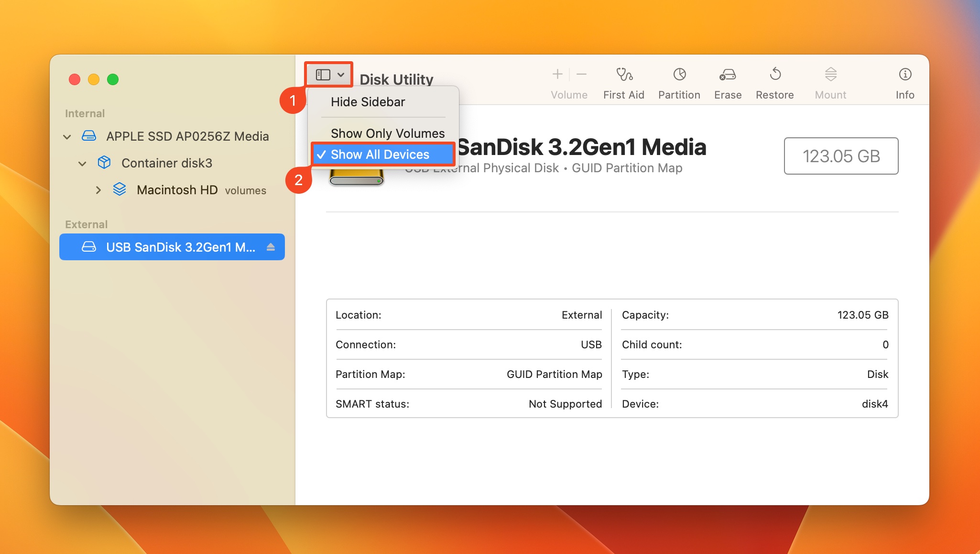The height and width of the screenshot is (554, 980).
Task: Click the add volume plus icon
Action: point(557,74)
